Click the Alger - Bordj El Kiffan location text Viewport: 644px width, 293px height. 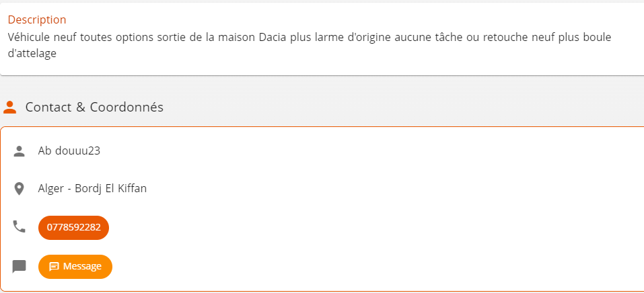click(92, 189)
